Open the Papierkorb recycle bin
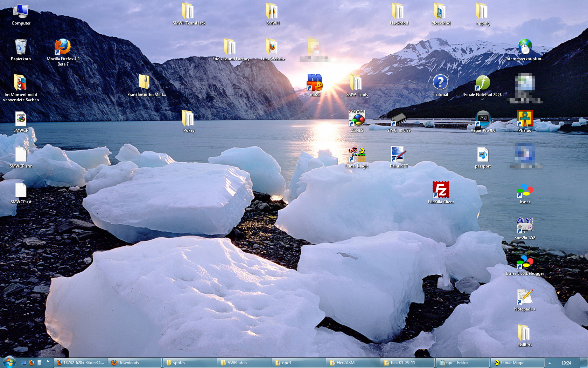This screenshot has width=588, height=368. pyautogui.click(x=21, y=50)
